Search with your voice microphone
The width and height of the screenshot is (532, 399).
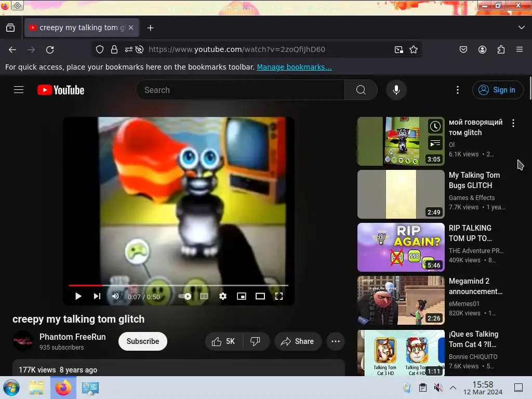tap(396, 90)
